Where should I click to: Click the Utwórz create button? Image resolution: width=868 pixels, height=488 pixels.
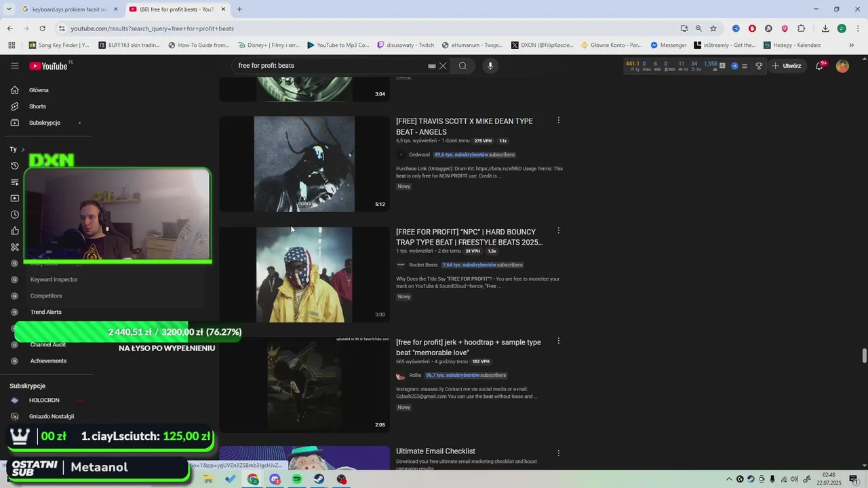[787, 66]
